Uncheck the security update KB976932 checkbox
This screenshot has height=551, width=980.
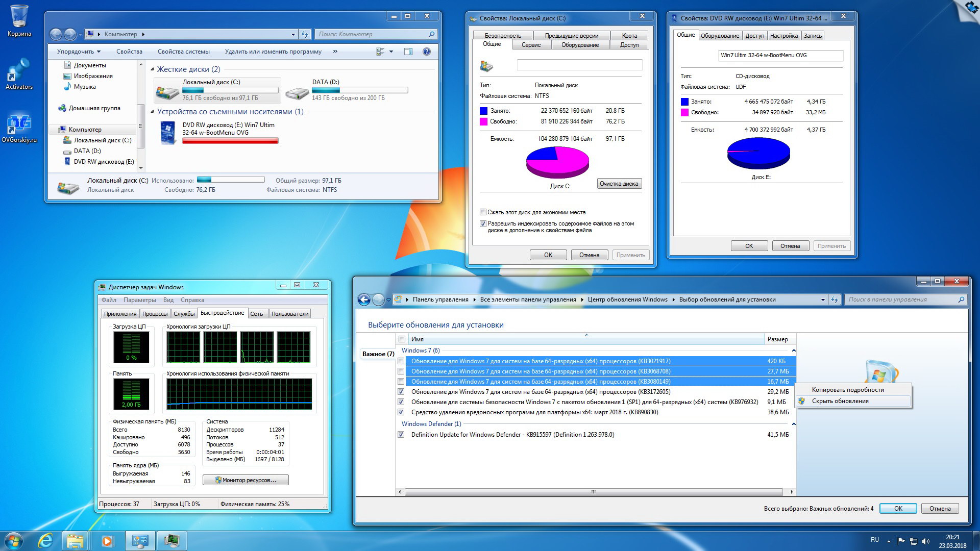[401, 402]
